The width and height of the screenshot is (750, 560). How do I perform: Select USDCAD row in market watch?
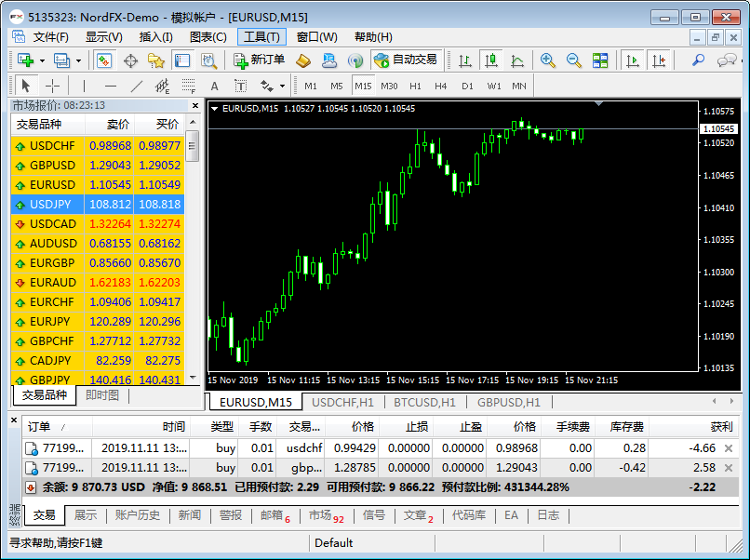click(97, 223)
